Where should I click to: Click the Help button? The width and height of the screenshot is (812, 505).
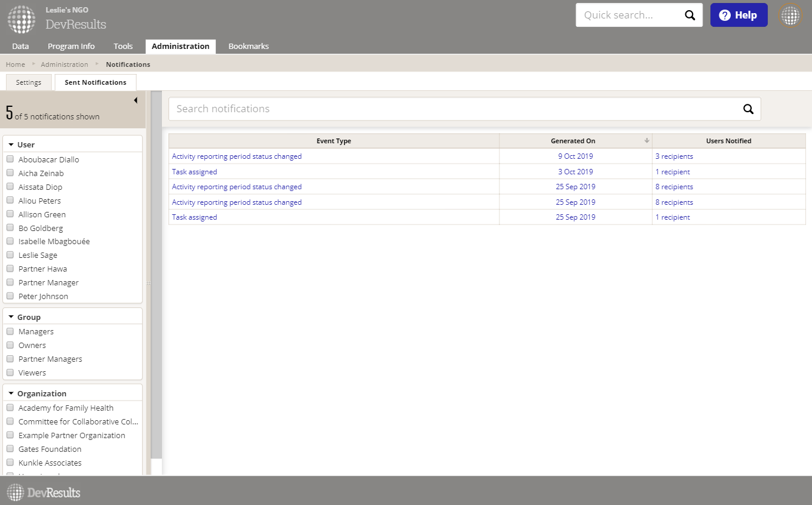pos(739,15)
